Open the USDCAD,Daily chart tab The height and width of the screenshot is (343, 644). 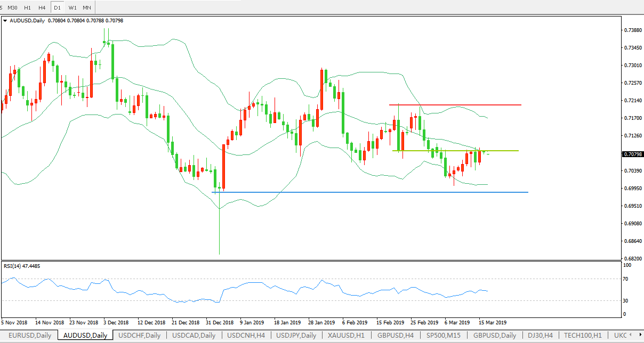194,336
